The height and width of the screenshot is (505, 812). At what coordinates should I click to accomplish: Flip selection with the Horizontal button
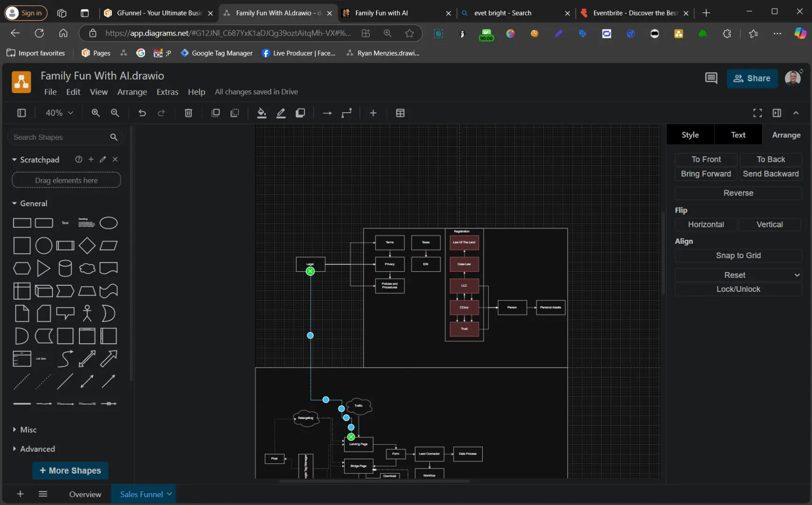(706, 224)
